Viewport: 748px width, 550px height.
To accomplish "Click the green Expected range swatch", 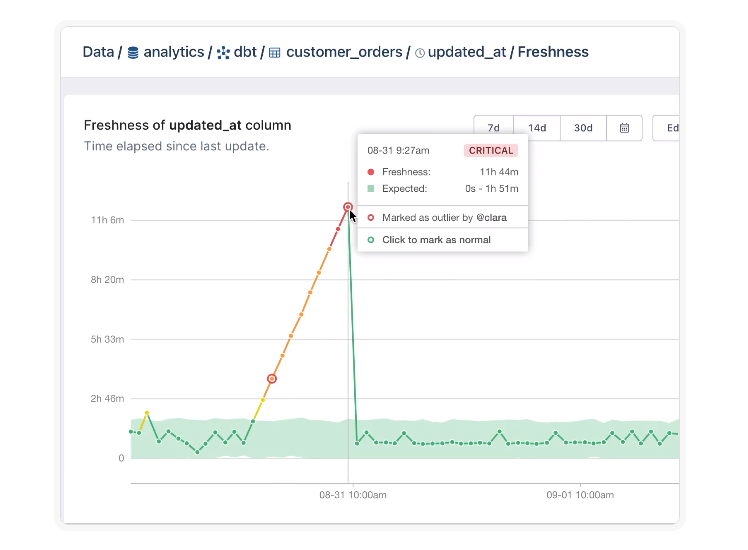I will click(x=371, y=189).
